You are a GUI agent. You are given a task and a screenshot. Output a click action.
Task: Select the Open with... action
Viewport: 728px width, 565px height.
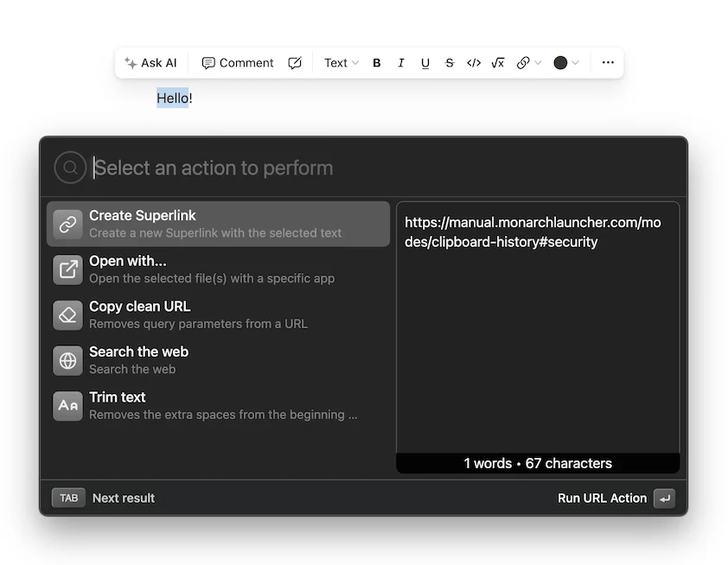click(x=173, y=269)
